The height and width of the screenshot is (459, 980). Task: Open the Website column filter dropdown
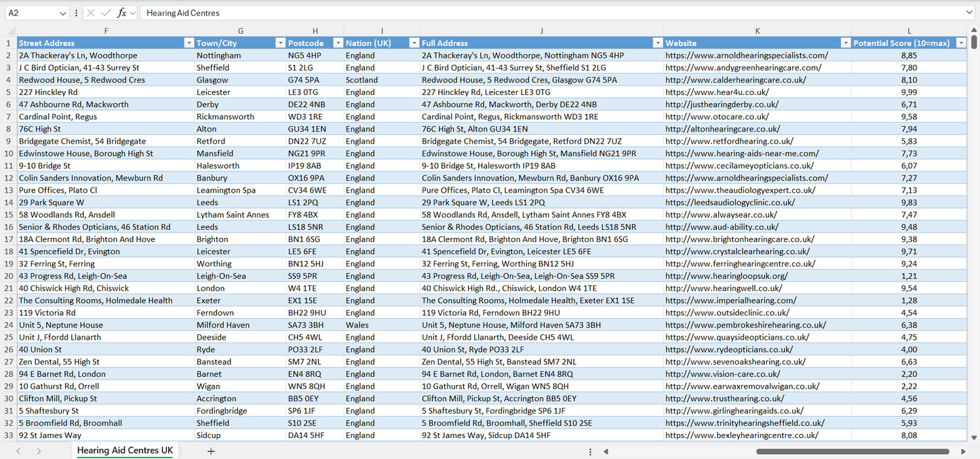click(x=845, y=43)
